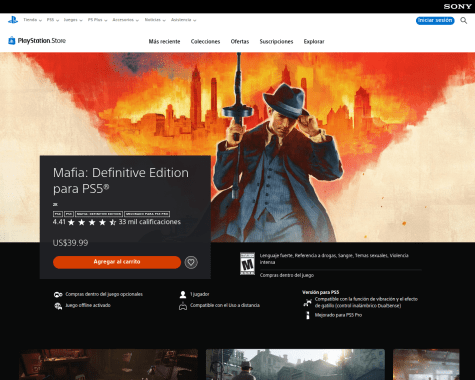Viewport: 475px width, 380px height.
Task: Open the Suscripciones store tab
Action: (276, 42)
